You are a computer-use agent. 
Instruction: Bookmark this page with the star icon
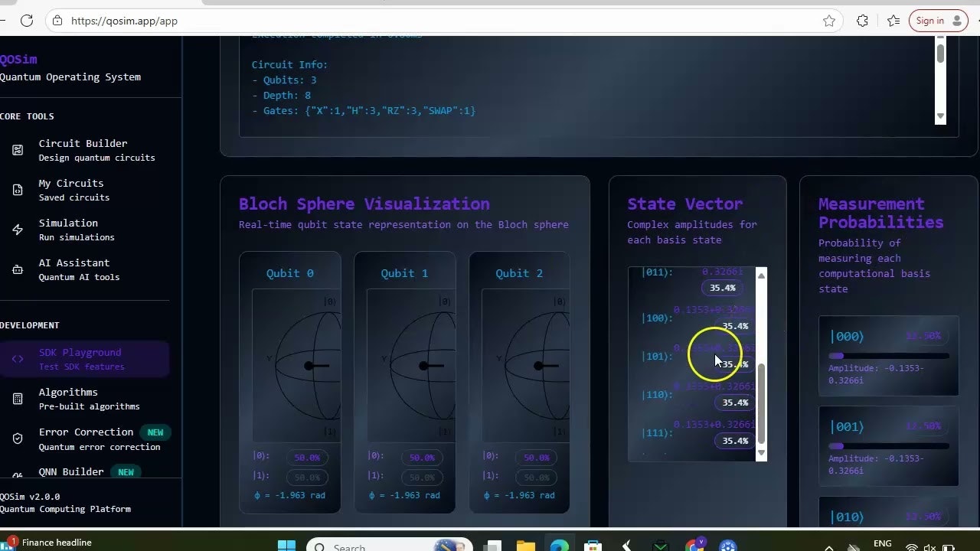[x=829, y=21]
